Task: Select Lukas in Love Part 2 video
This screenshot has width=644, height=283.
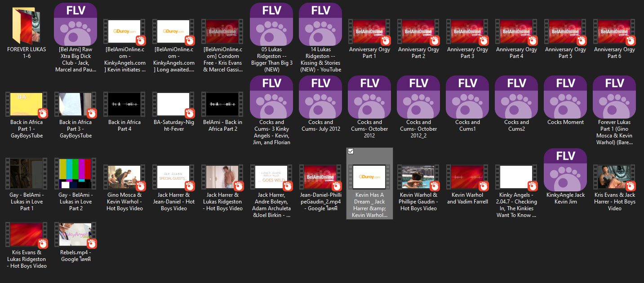Action: click(x=76, y=174)
